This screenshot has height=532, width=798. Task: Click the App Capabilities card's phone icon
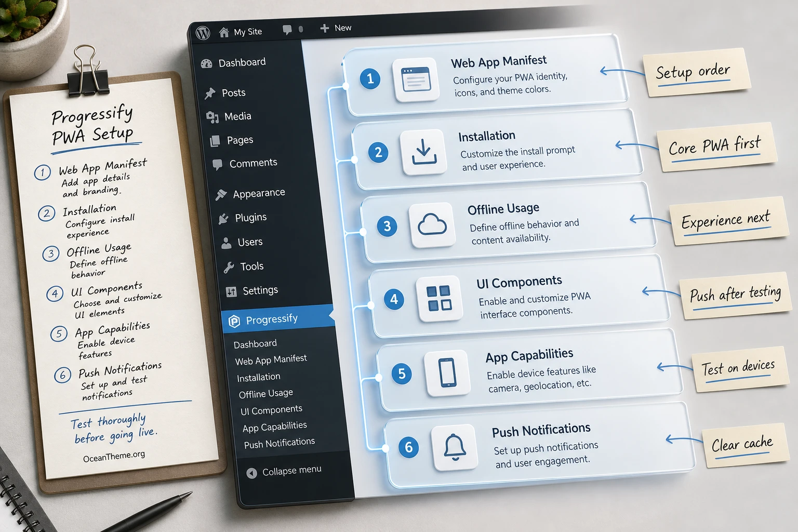pyautogui.click(x=447, y=373)
